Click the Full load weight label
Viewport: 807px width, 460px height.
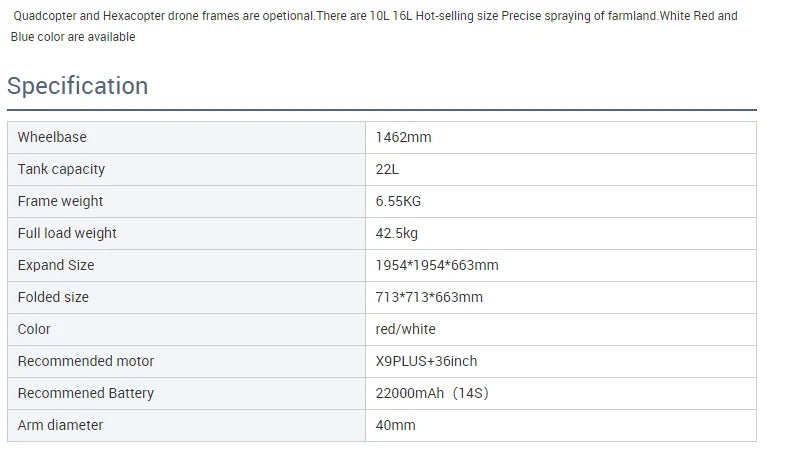67,233
